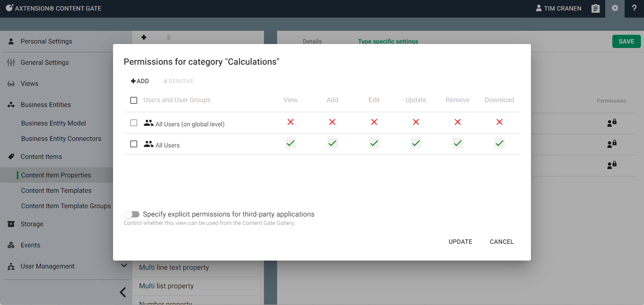Check the All Users (on global level) checkbox
The height and width of the screenshot is (305, 644).
point(134,123)
